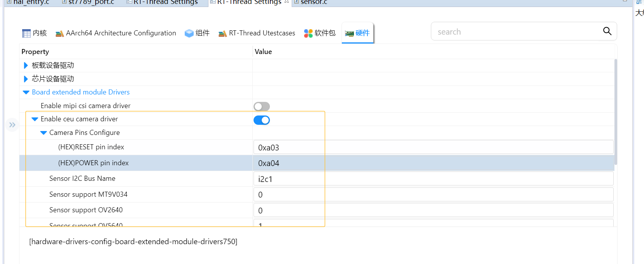Switch to AArch64 Architecture Configuration tab

pos(115,33)
